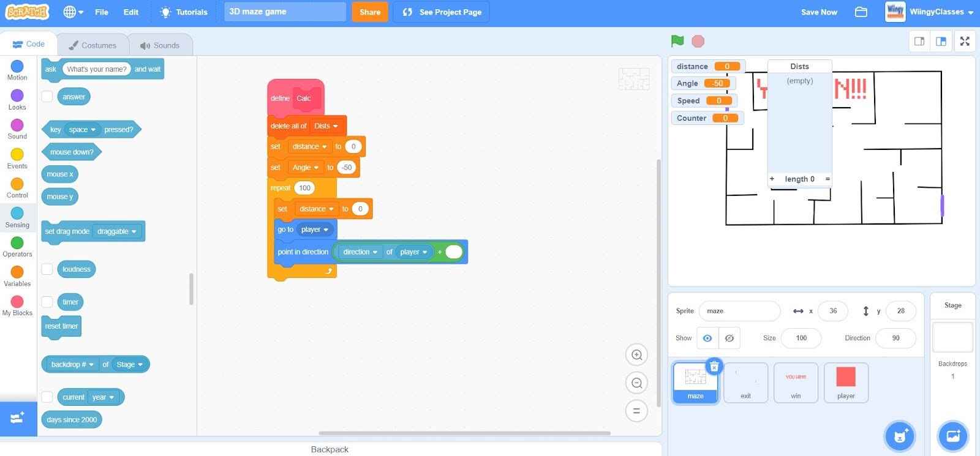The height and width of the screenshot is (456, 980).
Task: Open the Sound blocks category
Action: click(x=17, y=129)
